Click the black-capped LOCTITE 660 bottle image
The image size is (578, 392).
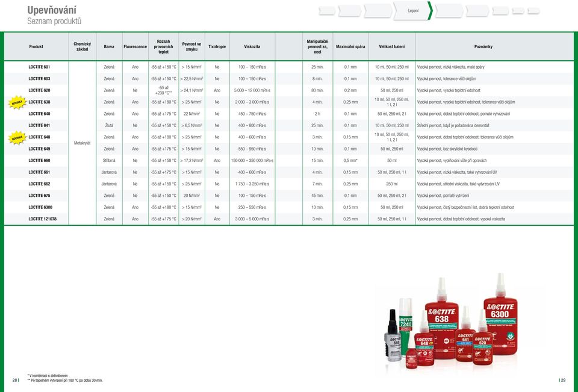click(393, 335)
